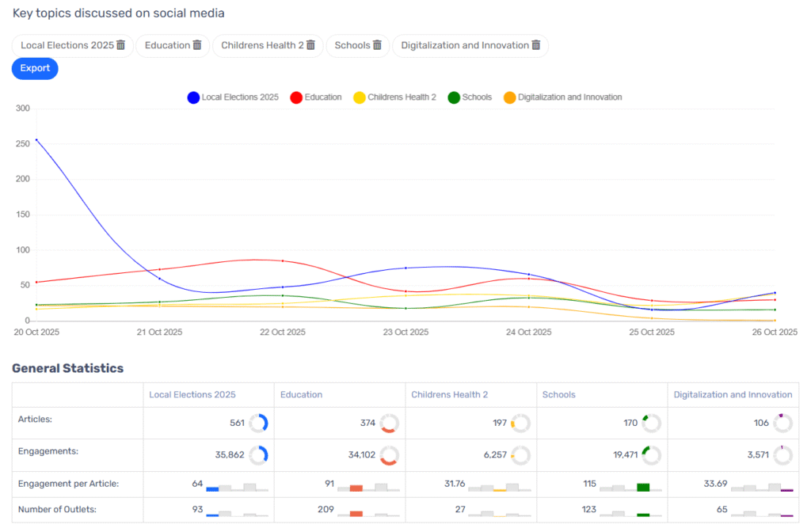The height and width of the screenshot is (532, 811).
Task: Click the Local Elections 2025 articles donut chart
Action: (x=259, y=424)
